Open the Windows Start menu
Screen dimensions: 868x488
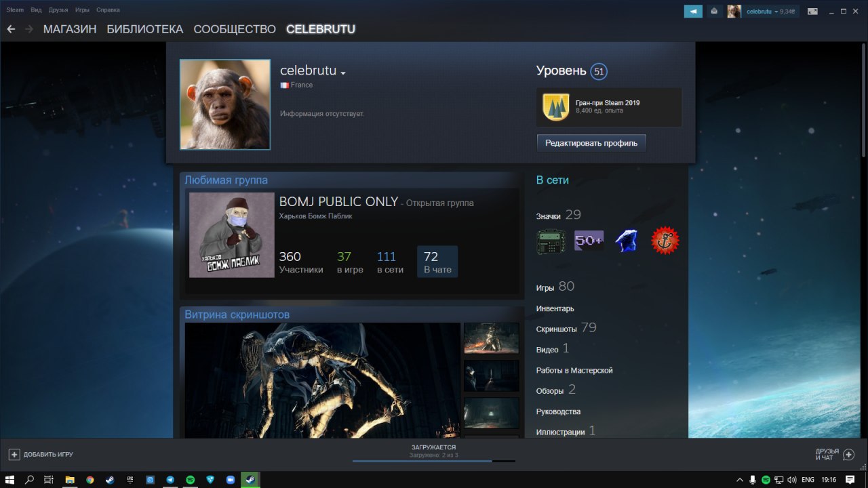[10, 479]
